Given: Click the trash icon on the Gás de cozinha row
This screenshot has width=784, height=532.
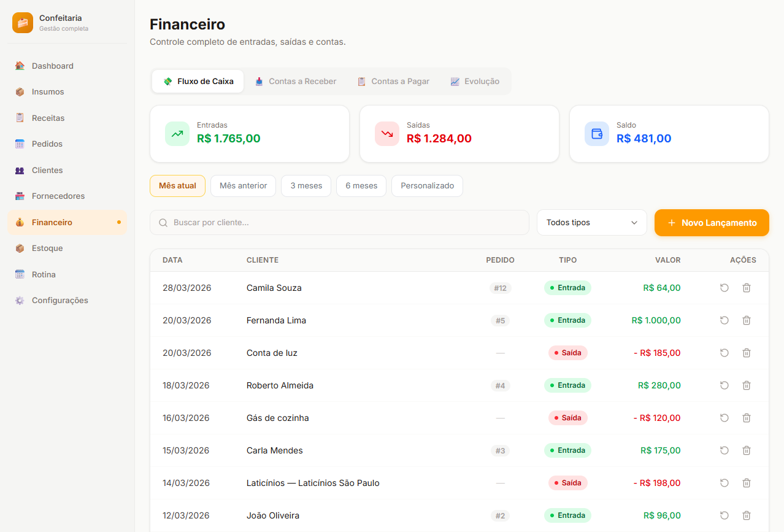Looking at the screenshot, I should click(x=747, y=418).
